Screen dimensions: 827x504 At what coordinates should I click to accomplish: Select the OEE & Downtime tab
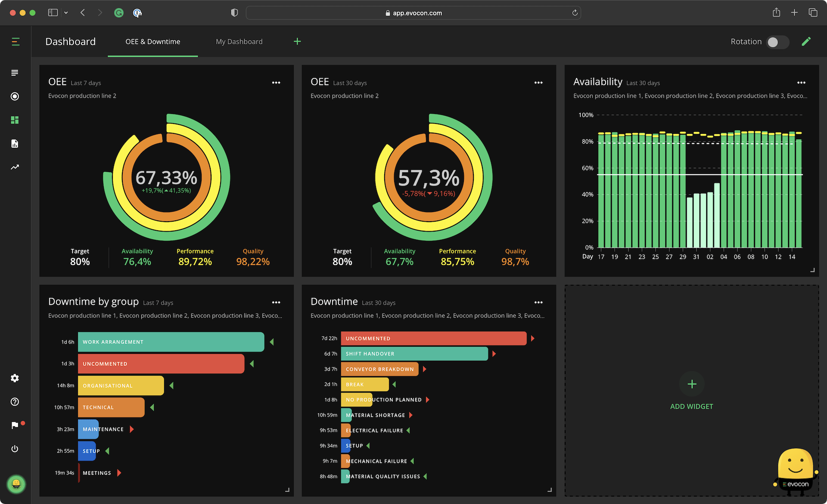point(152,41)
